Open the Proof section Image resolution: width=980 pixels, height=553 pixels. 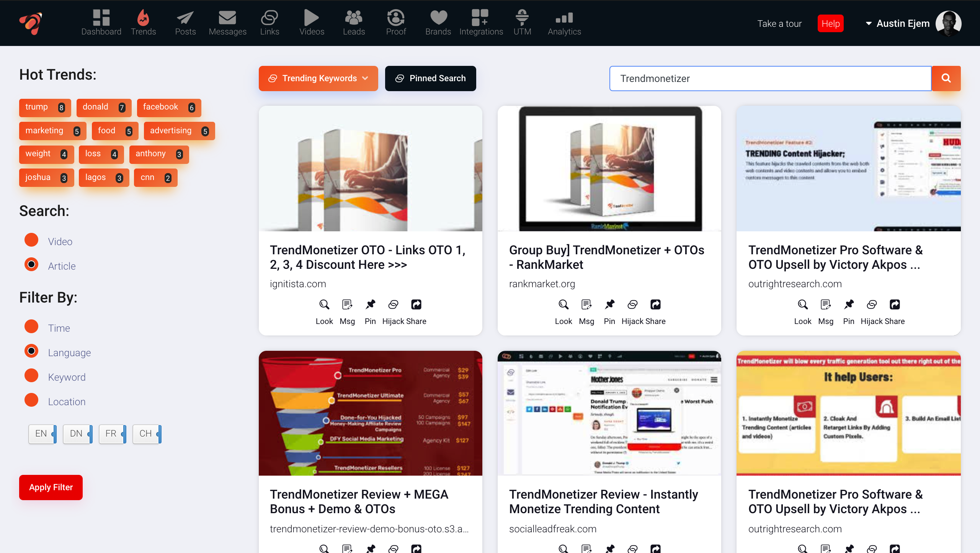click(396, 23)
